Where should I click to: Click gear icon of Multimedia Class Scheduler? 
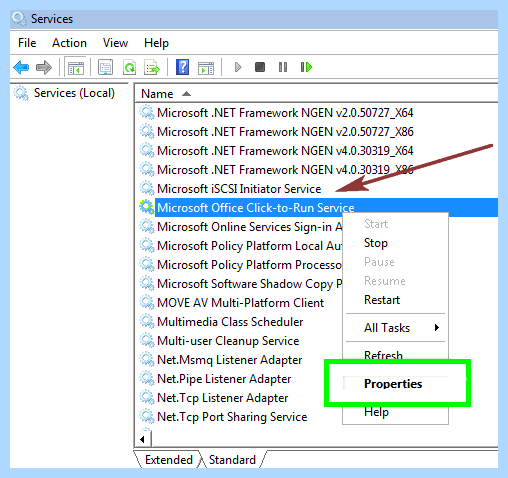click(x=147, y=322)
